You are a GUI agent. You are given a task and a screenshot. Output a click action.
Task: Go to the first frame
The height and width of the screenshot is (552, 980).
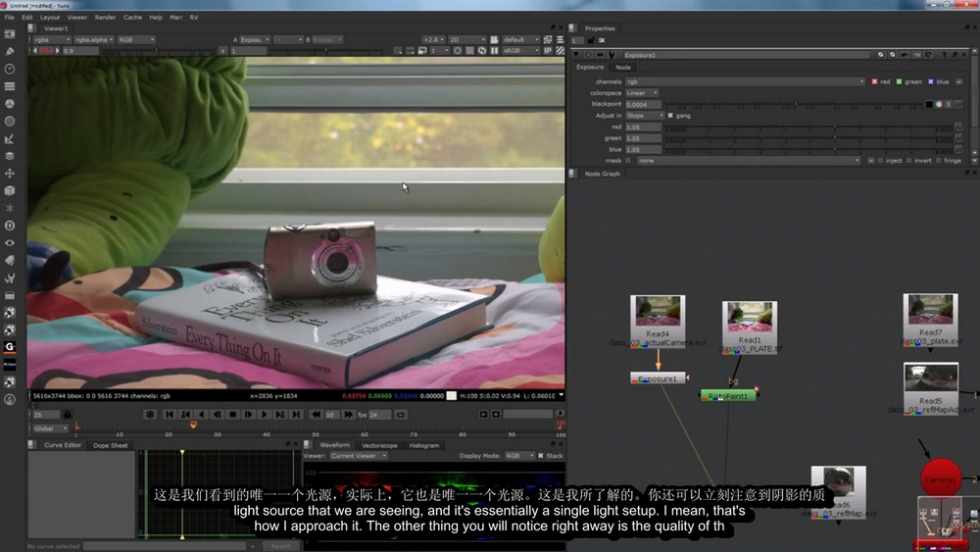170,415
